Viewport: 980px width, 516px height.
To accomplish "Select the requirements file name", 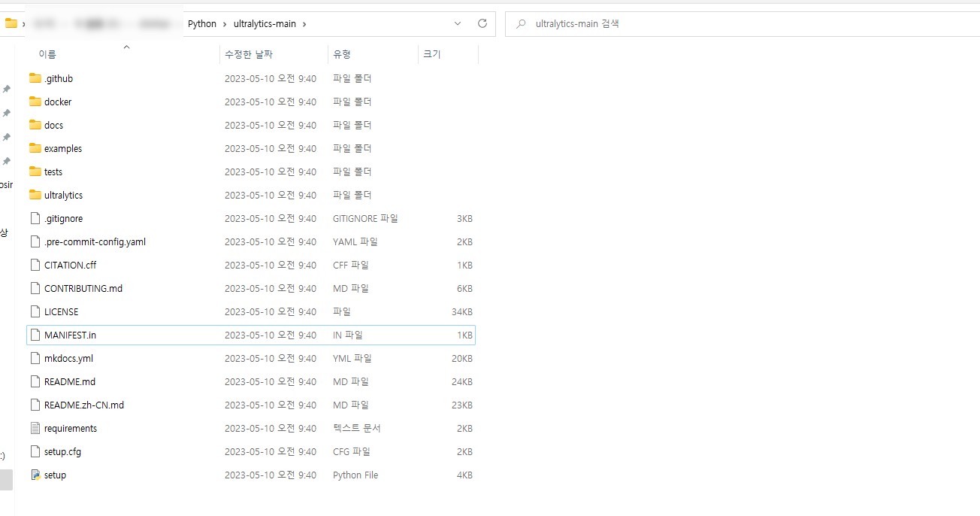I will coord(71,428).
